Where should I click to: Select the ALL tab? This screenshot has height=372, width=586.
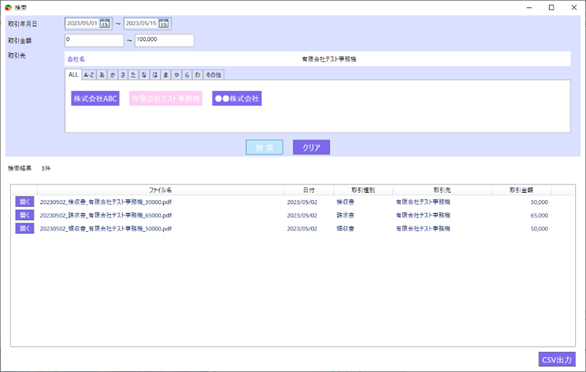(73, 74)
